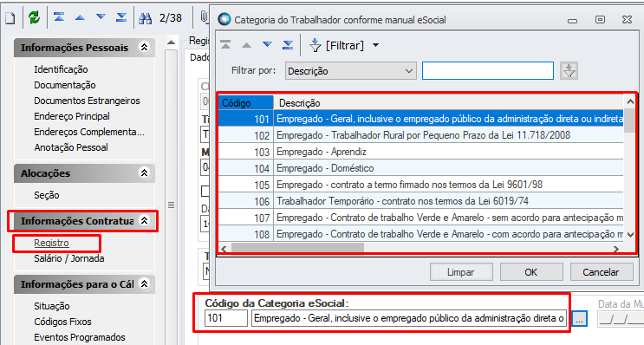The width and height of the screenshot is (644, 345).
Task: Select row 102 Trabalhador Rural por Pequeno Prazo
Action: tap(420, 135)
